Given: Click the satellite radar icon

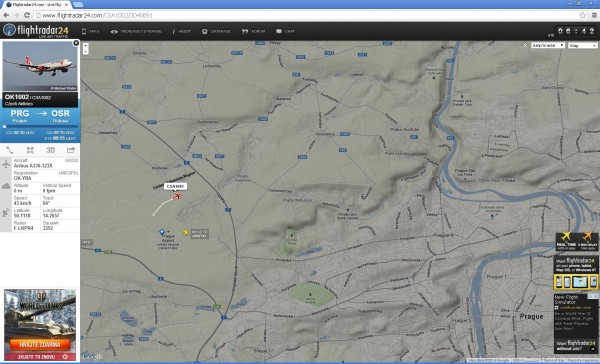Looking at the screenshot, I should tap(6, 213).
